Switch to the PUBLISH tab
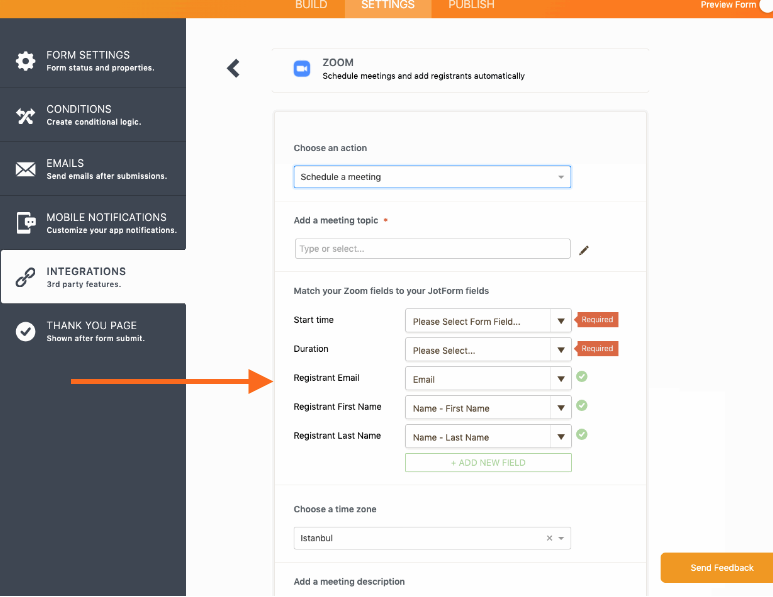Screen dimensions: 773x597 471,6
